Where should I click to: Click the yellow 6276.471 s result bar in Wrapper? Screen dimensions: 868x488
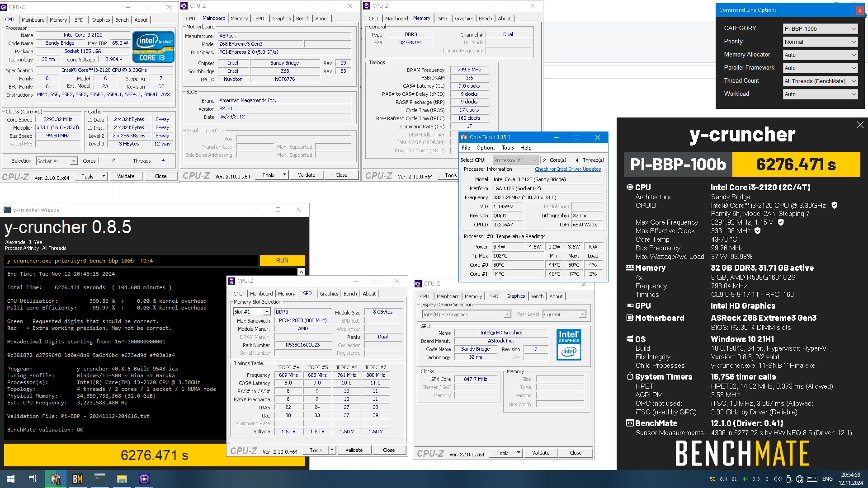[x=155, y=455]
